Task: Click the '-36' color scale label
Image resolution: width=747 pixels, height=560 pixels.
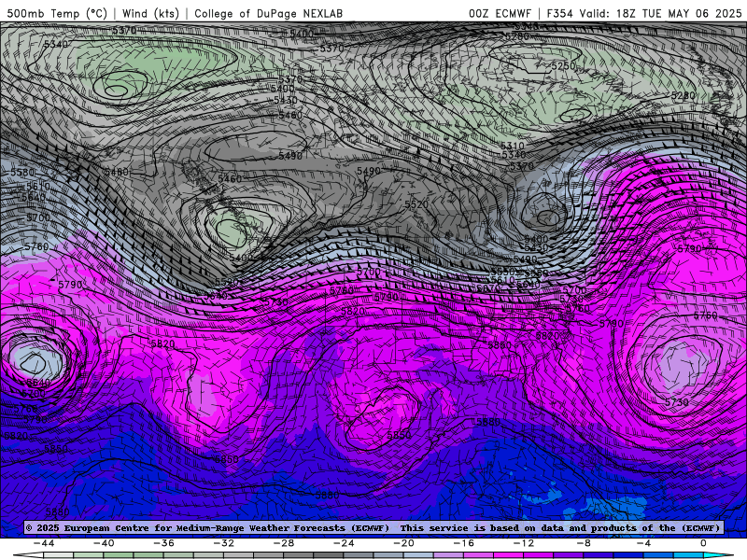Action: tap(163, 543)
